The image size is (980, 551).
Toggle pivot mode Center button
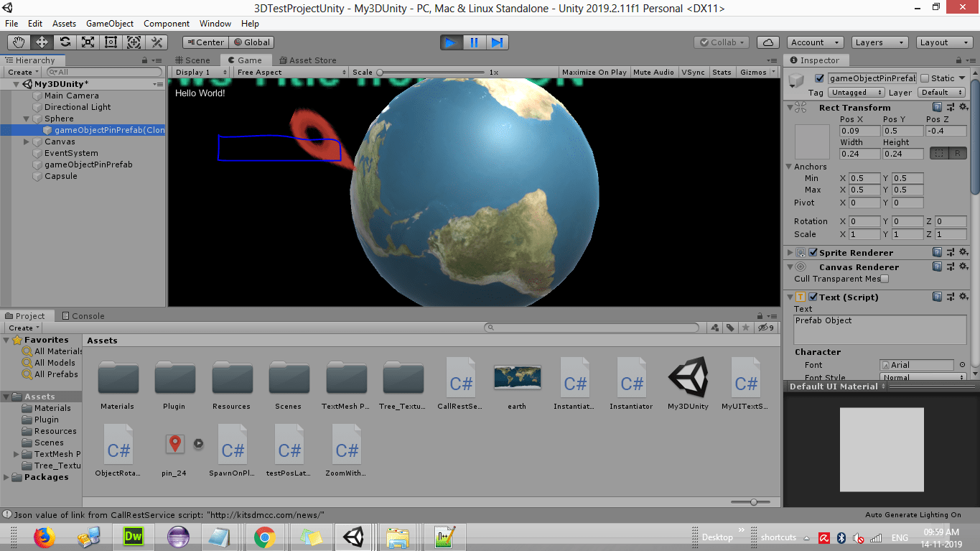(x=205, y=42)
